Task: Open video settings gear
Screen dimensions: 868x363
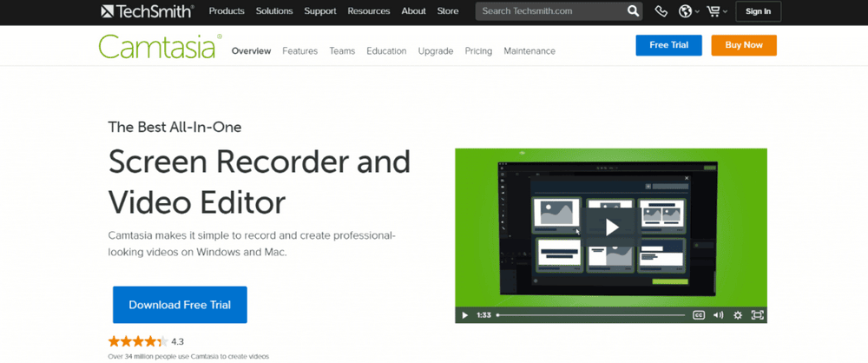Action: click(737, 314)
